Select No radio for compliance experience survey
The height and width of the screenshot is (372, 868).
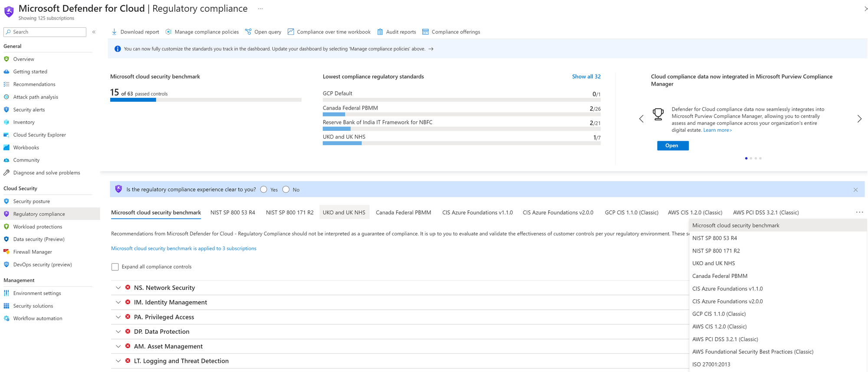click(x=286, y=189)
